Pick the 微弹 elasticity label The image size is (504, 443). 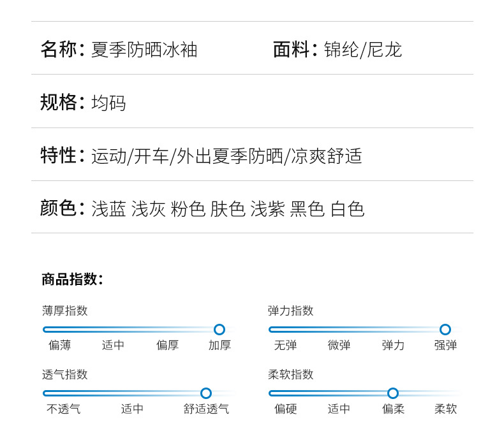[x=339, y=345]
